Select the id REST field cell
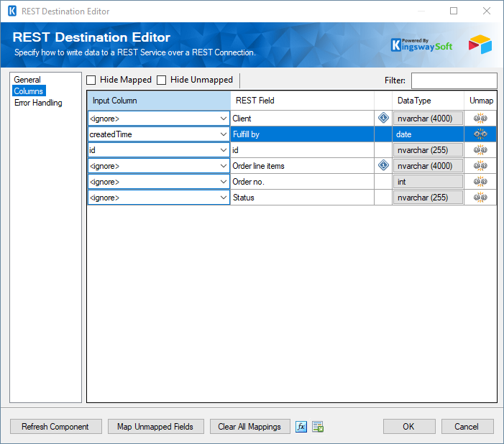This screenshot has width=504, height=444. pos(302,150)
